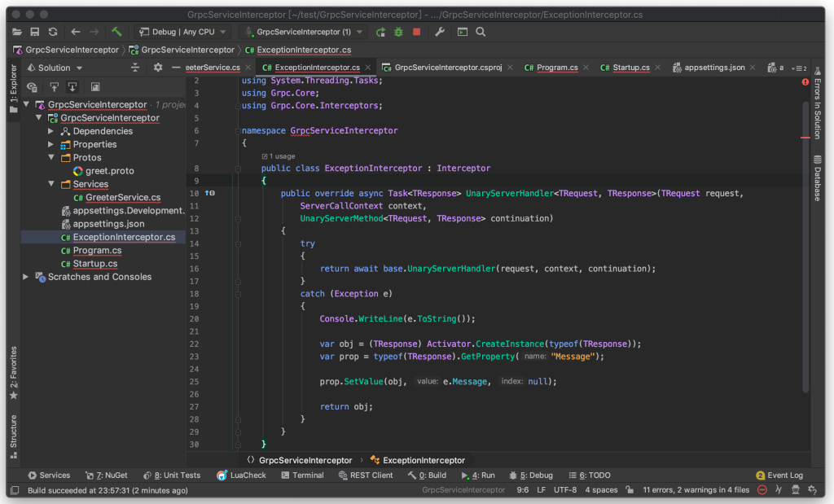Collapse the Services folder
The image size is (834, 504).
(x=51, y=184)
